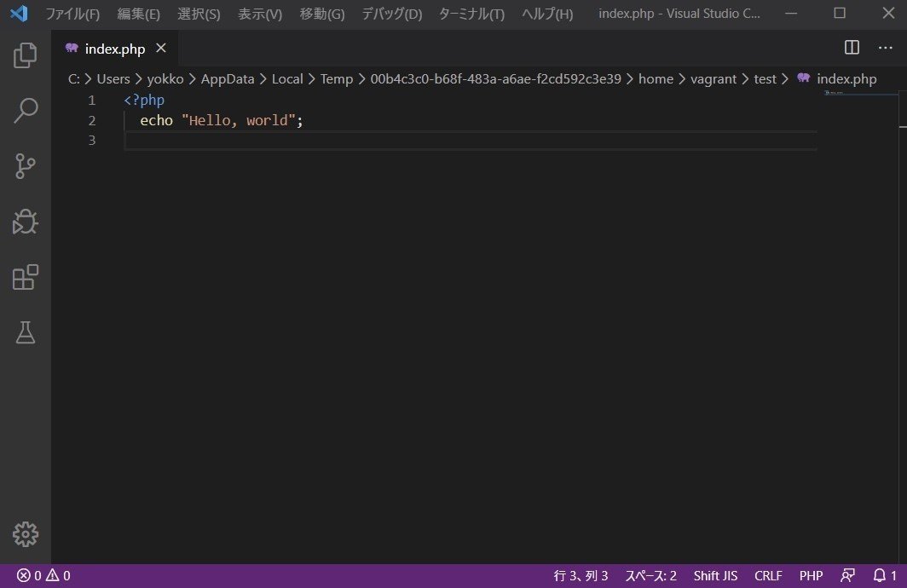Place cursor on empty line 3
907x588 pixels.
pos(471,141)
